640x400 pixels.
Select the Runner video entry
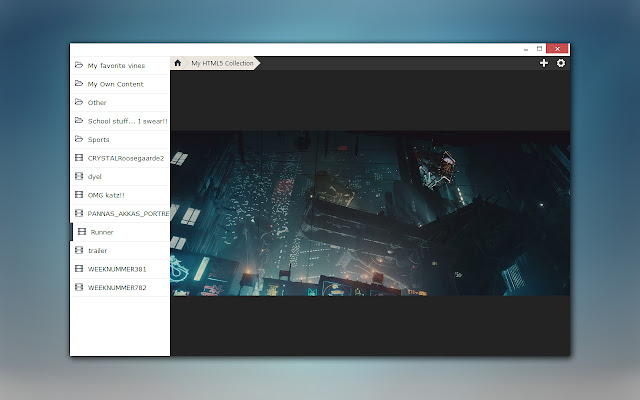coord(120,232)
